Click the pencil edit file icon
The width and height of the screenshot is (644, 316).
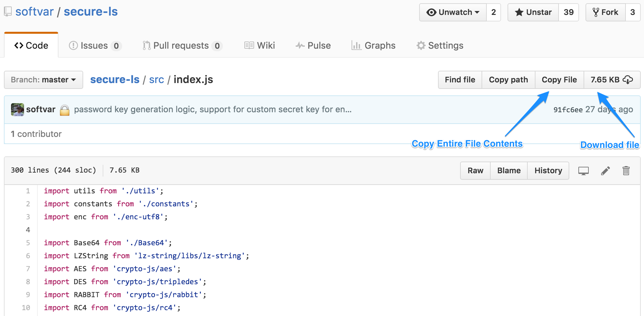tap(605, 171)
